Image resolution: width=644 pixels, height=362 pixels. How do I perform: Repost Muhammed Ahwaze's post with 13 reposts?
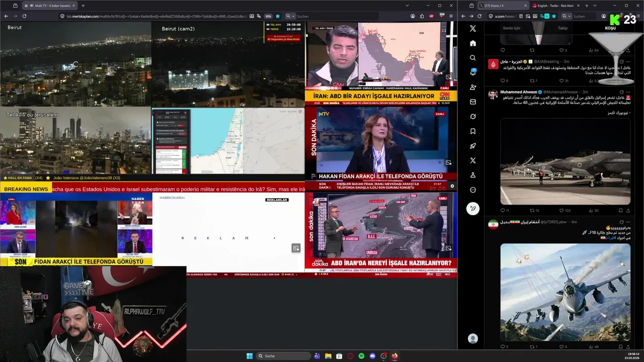pyautogui.click(x=532, y=211)
